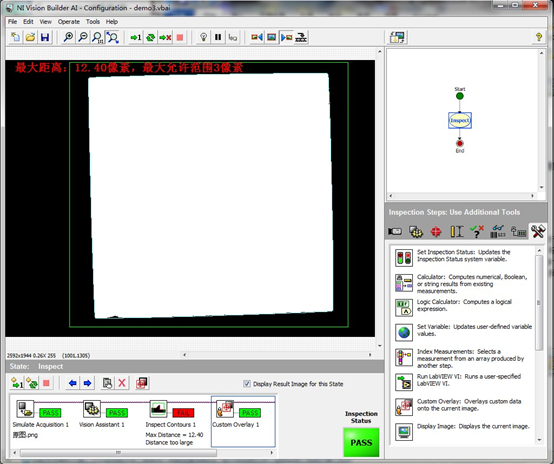Click the Save floppy disk icon

tap(45, 37)
